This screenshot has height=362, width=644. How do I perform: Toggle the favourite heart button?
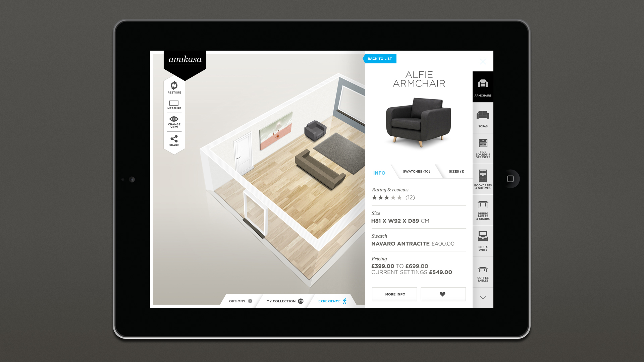(443, 294)
